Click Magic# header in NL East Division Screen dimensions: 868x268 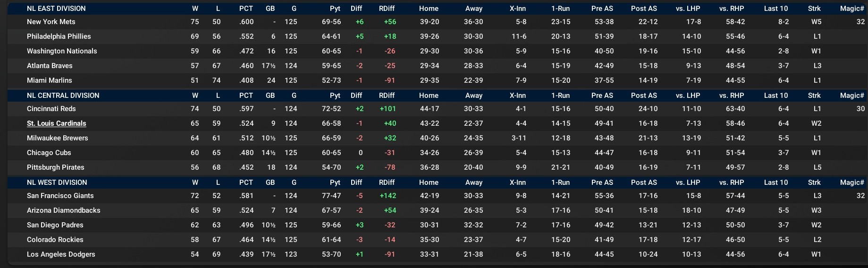[x=852, y=9]
